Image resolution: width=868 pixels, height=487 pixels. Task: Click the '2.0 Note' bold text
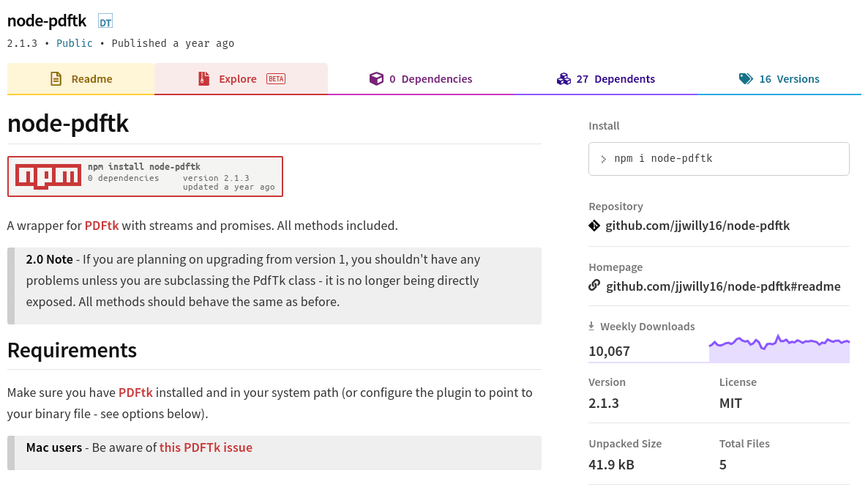[x=49, y=259]
